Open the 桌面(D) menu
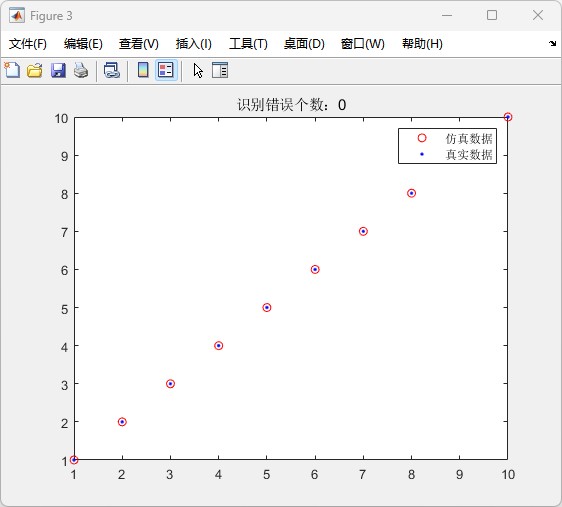The width and height of the screenshot is (562, 507). click(x=304, y=44)
